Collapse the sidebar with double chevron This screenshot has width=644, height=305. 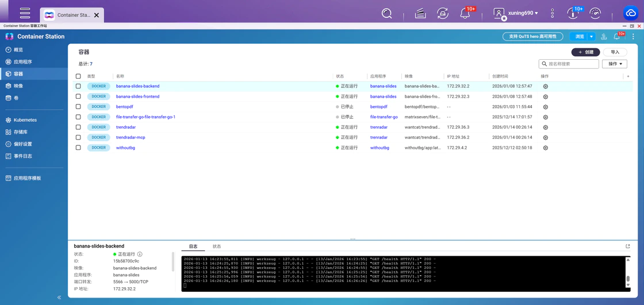pyautogui.click(x=59, y=297)
